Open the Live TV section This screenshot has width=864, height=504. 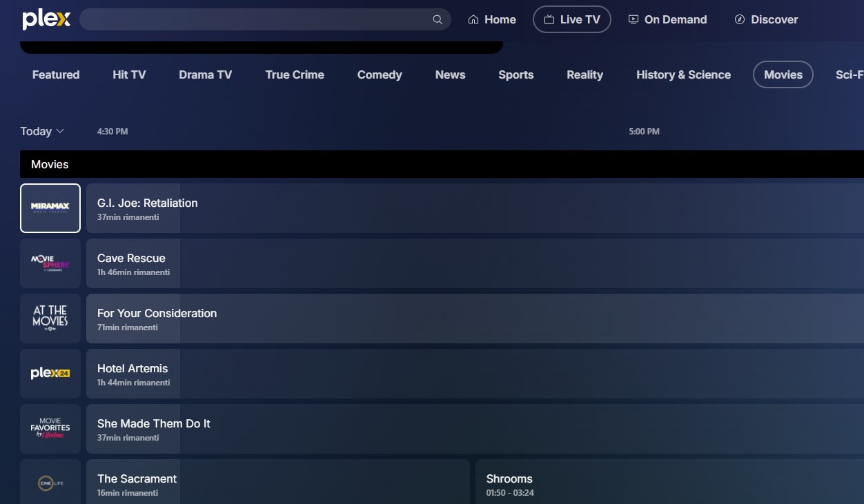pyautogui.click(x=571, y=19)
